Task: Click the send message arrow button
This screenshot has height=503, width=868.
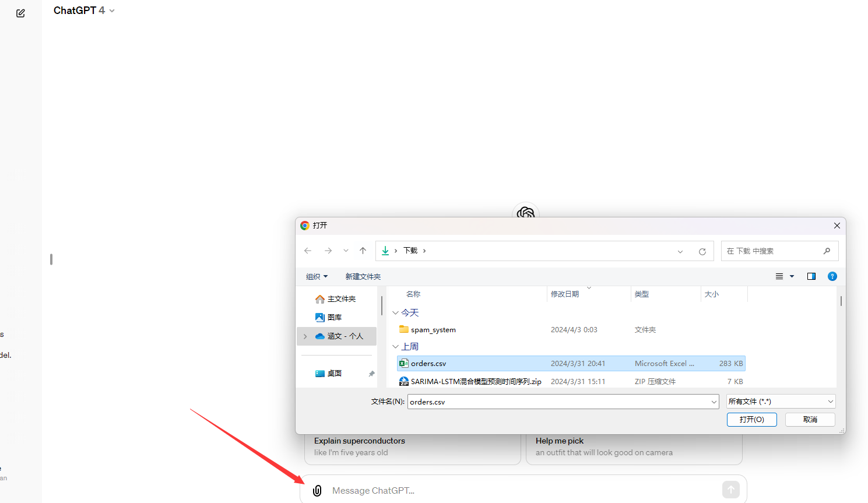Action: click(x=731, y=490)
